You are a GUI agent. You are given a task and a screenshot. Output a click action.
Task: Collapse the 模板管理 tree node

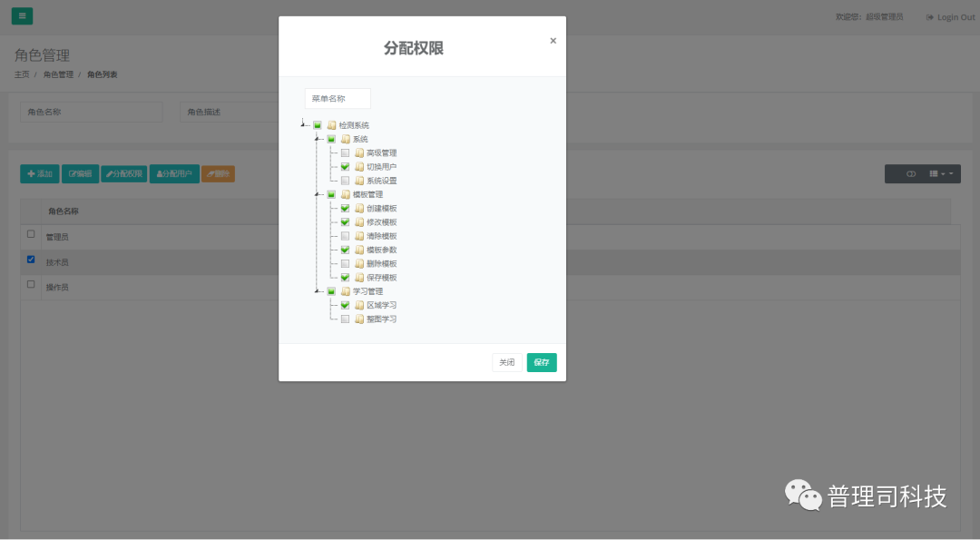coord(316,193)
